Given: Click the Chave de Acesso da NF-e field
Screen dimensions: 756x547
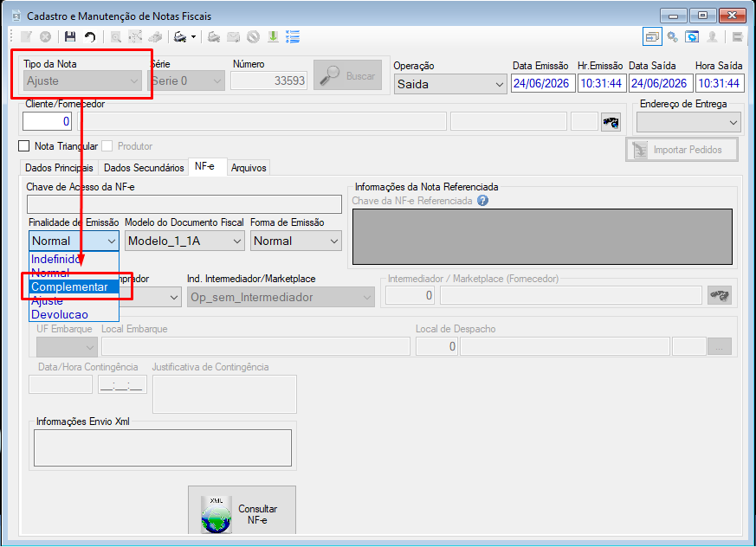Looking at the screenshot, I should [184, 204].
